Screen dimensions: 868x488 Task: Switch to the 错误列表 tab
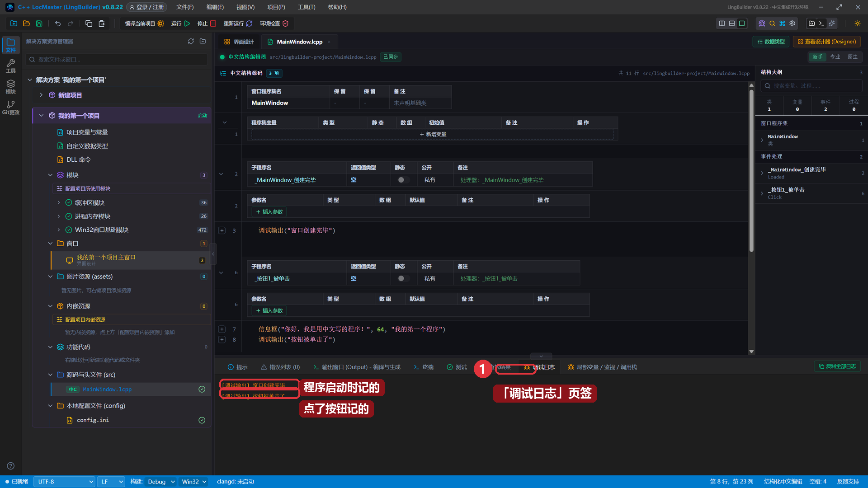280,367
